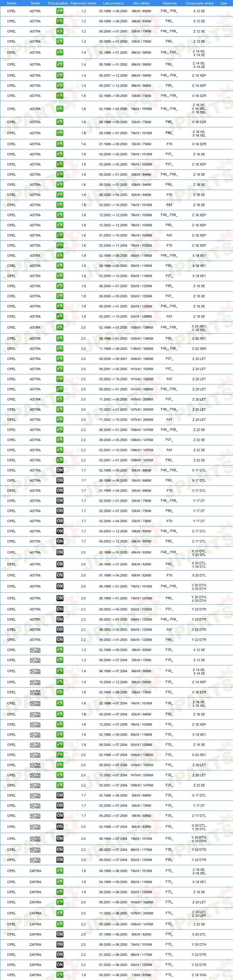Viewport: 233px width, 980px height.
Task: Click diesel ON icon in ASTRA F70 X 17 DTL row
Action: point(60,490)
